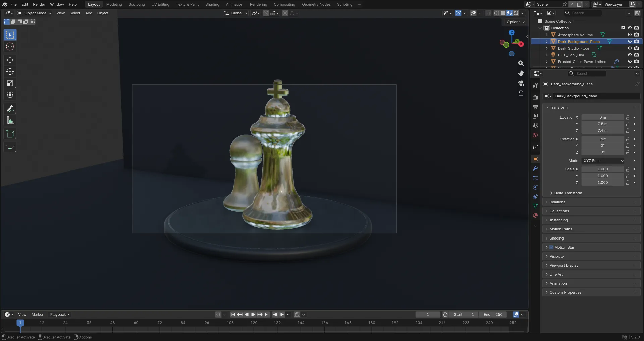644x341 pixels.
Task: Activate the Cursor tool
Action: pos(10,47)
